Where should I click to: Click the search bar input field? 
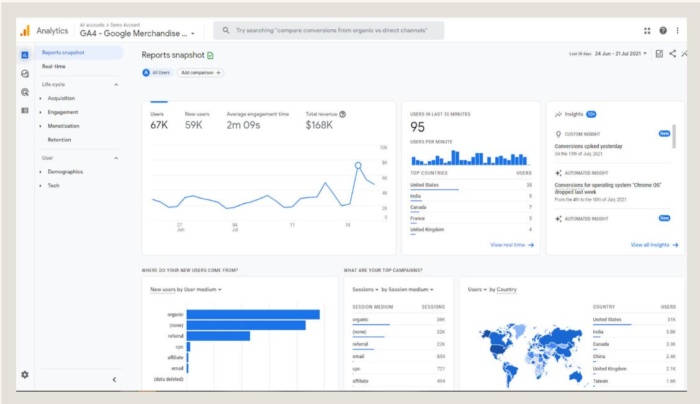[x=329, y=30]
